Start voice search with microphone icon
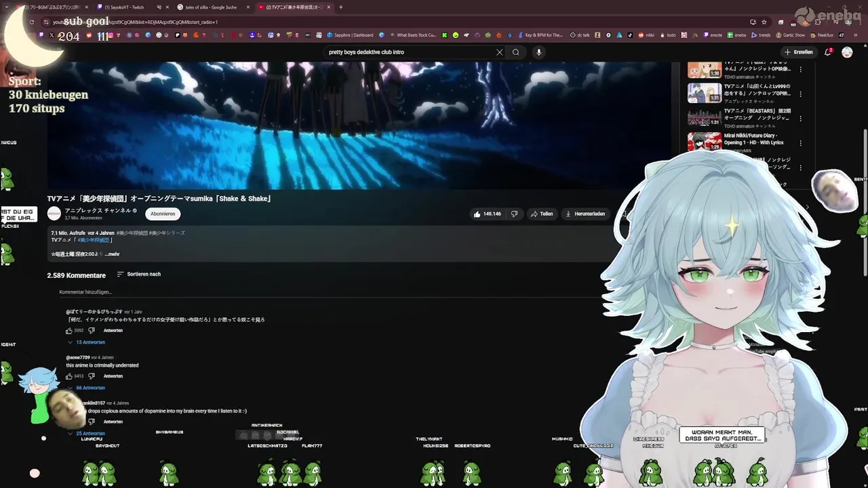This screenshot has height=488, width=868. coord(539,52)
